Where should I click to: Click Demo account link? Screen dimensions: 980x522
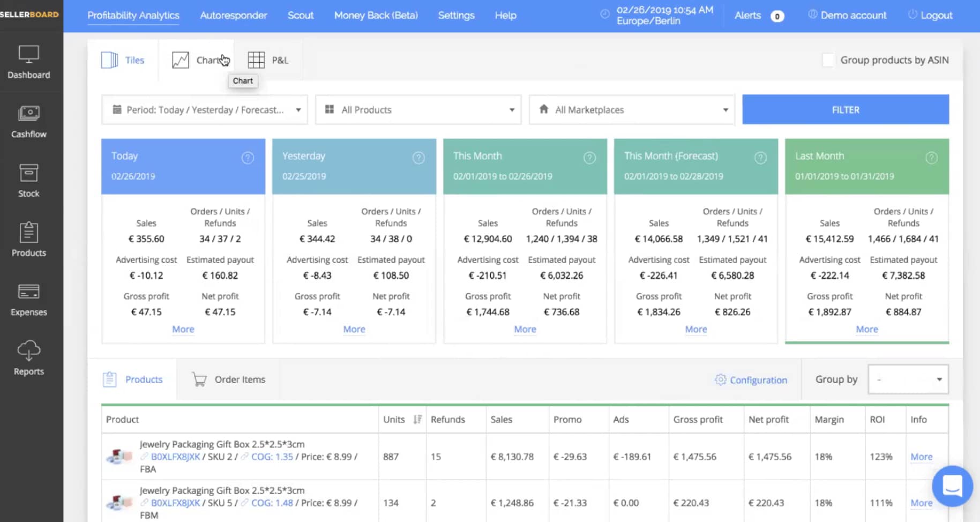tap(848, 15)
